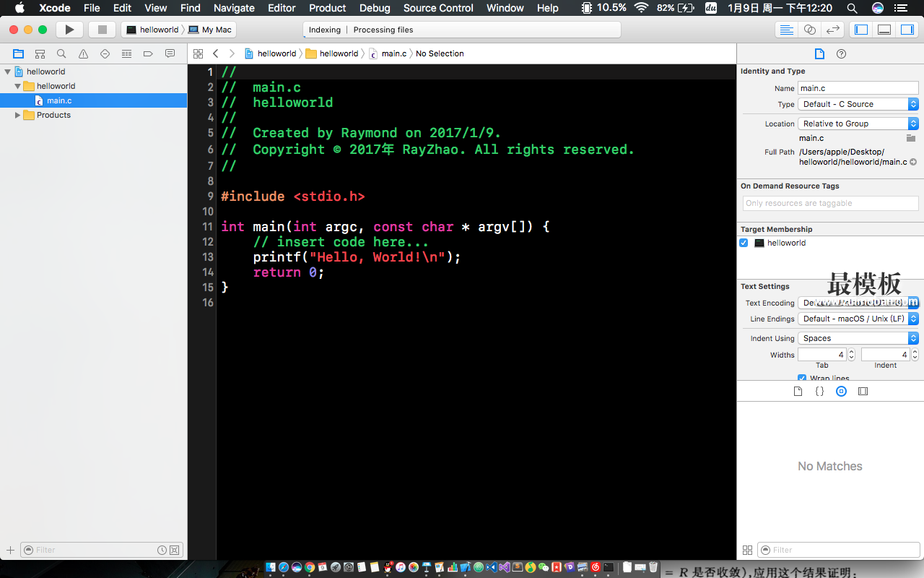Image resolution: width=924 pixels, height=578 pixels.
Task: Show the File inspector
Action: click(819, 53)
